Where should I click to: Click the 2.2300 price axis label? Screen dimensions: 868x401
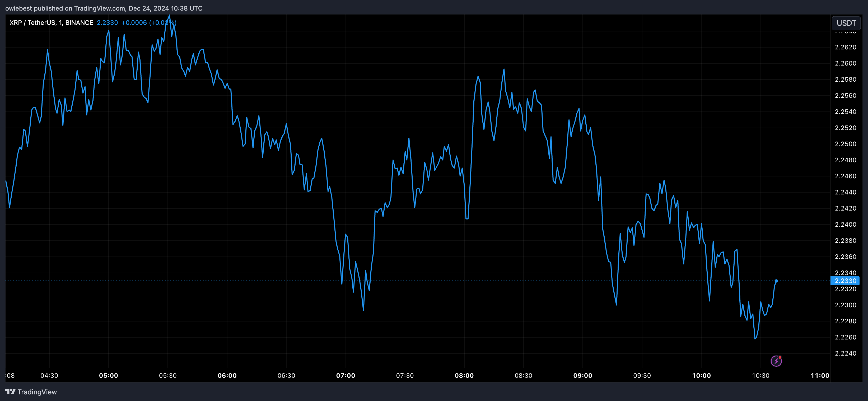(846, 305)
